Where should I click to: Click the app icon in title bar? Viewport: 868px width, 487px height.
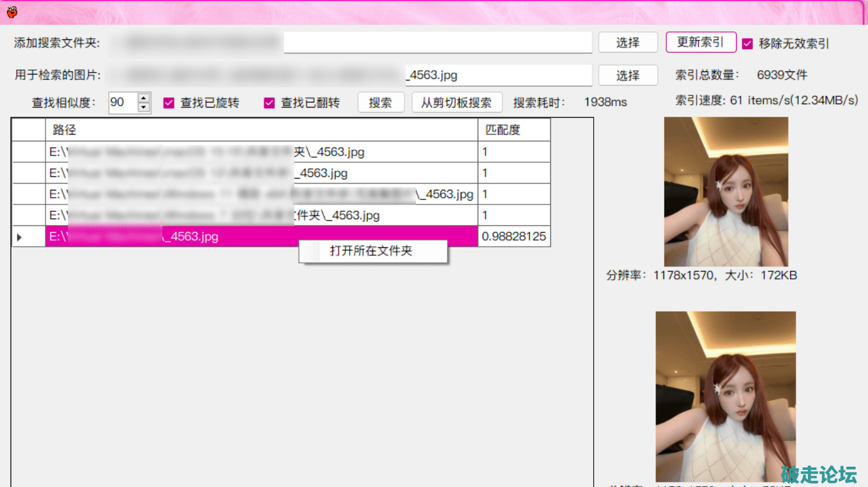12,12
